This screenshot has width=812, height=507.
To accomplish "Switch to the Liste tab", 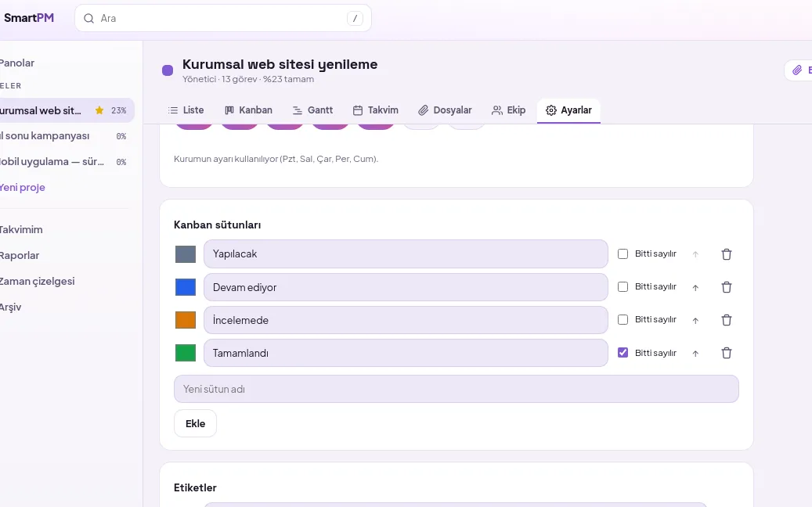I will (186, 110).
